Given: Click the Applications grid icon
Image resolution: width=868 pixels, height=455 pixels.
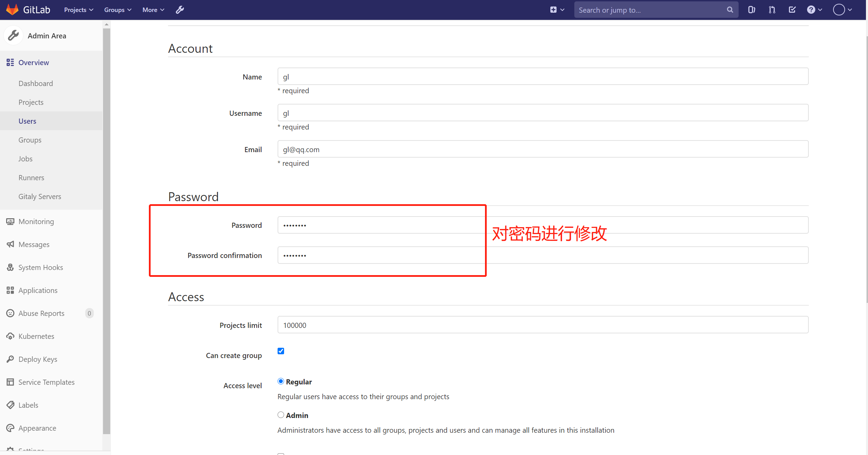Looking at the screenshot, I should pos(10,290).
